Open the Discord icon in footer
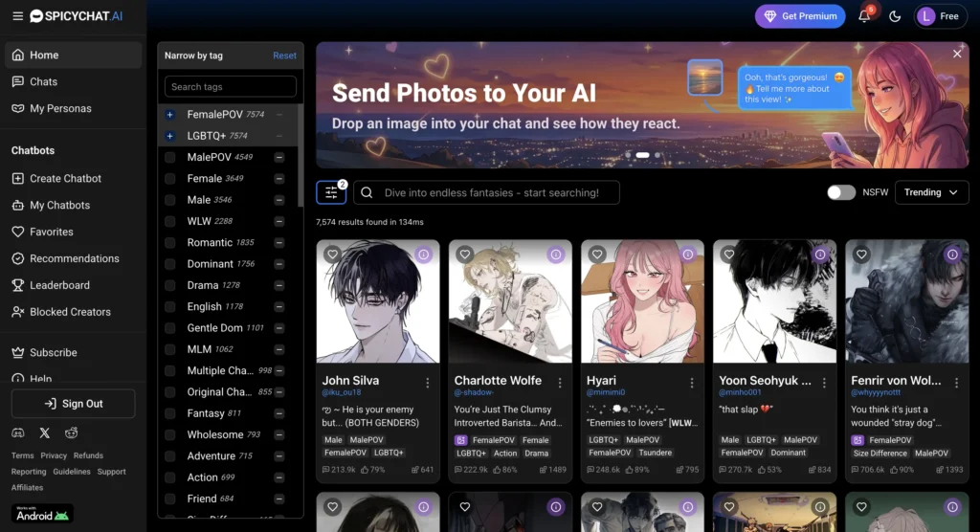 (18, 432)
